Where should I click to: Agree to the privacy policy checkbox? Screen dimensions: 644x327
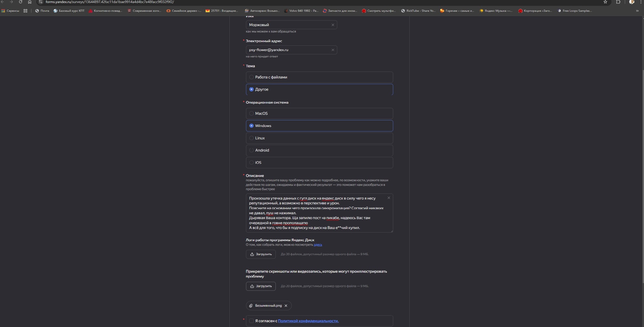click(x=252, y=321)
